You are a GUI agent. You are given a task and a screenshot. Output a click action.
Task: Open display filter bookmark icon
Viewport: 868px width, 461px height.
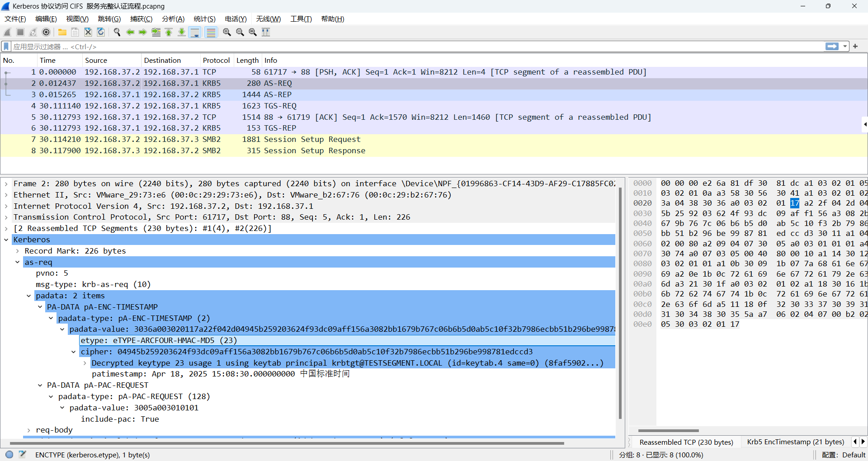pyautogui.click(x=6, y=47)
